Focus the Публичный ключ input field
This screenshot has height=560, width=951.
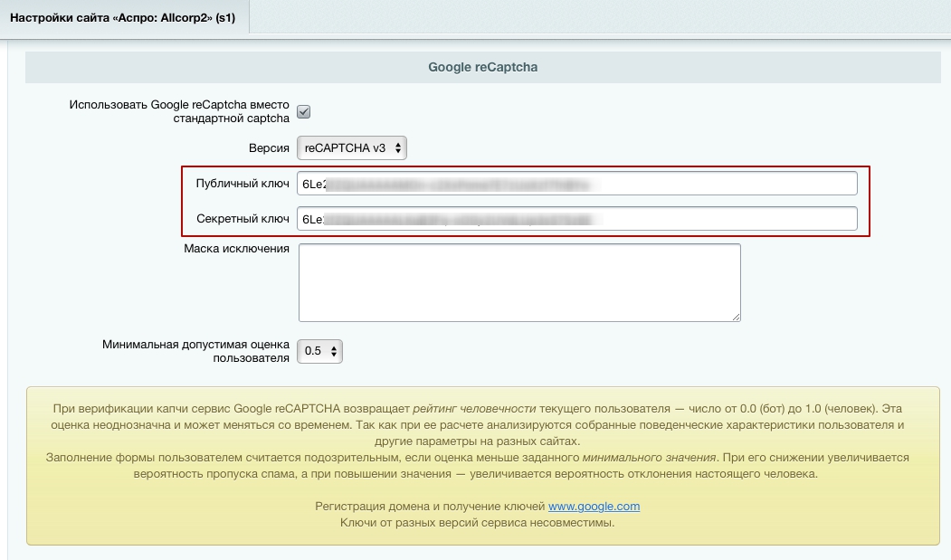[576, 184]
